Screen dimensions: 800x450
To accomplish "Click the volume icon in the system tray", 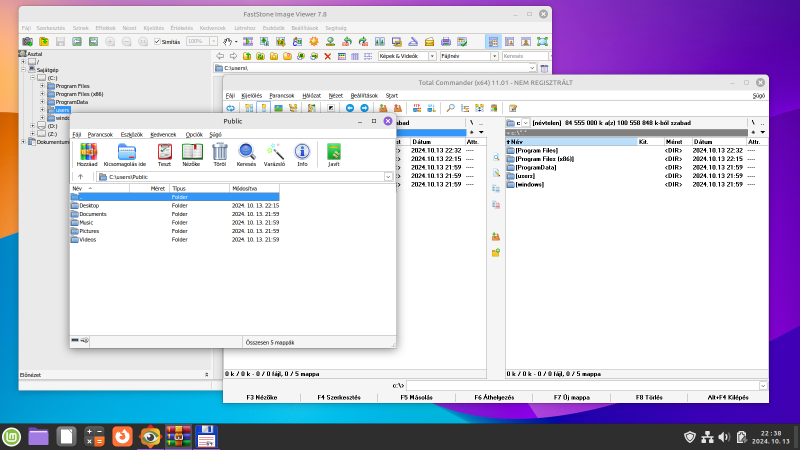I will click(724, 437).
